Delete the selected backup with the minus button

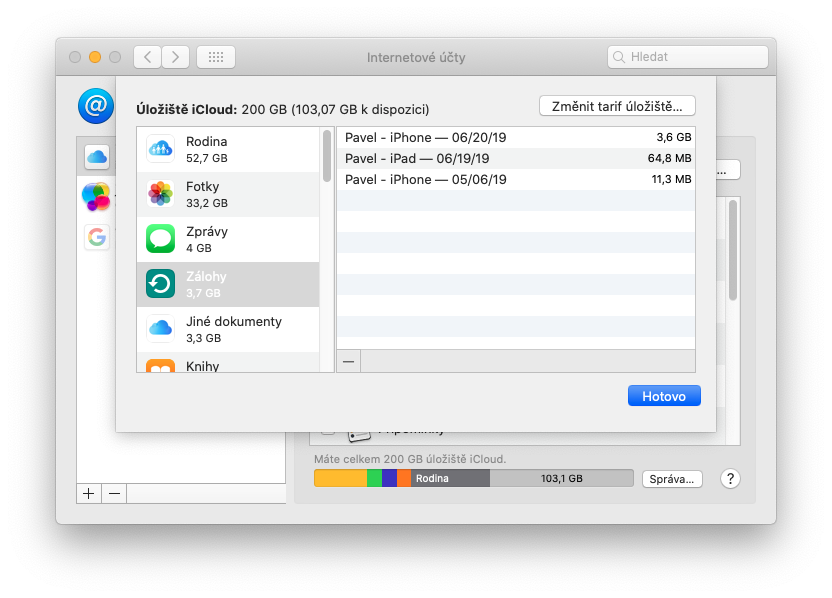(349, 361)
